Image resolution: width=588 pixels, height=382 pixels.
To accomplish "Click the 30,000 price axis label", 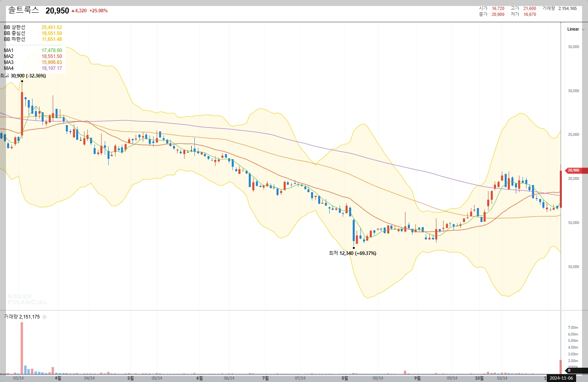I will [573, 91].
